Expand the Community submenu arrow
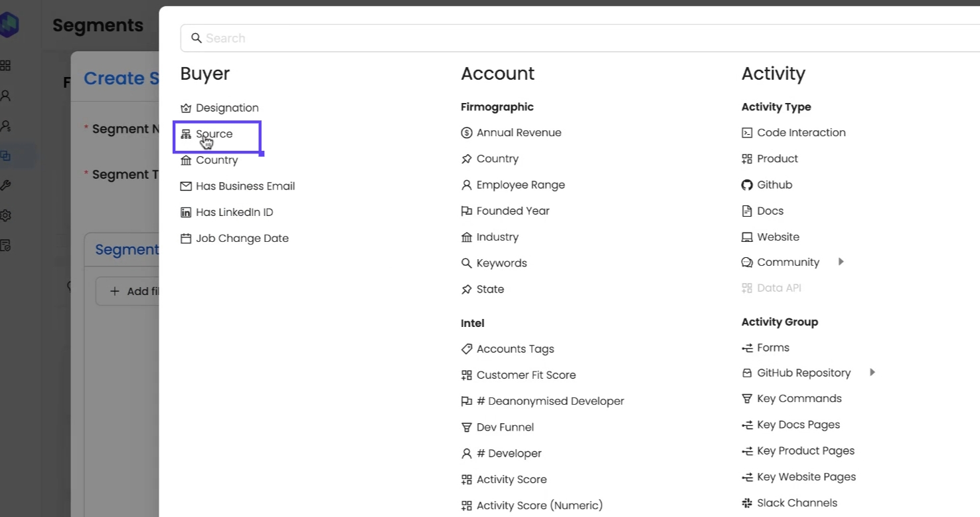Screen dimensions: 980x517 pos(841,262)
